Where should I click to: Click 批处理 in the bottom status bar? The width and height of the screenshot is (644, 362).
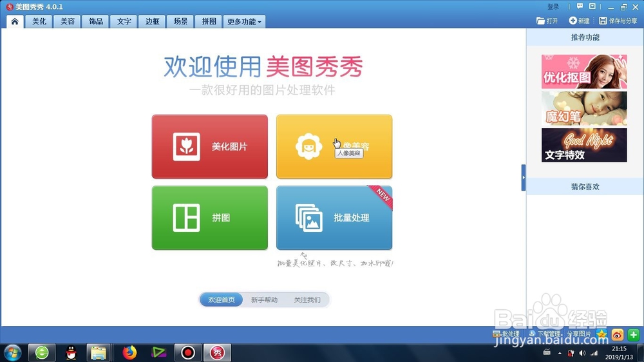[x=506, y=334]
